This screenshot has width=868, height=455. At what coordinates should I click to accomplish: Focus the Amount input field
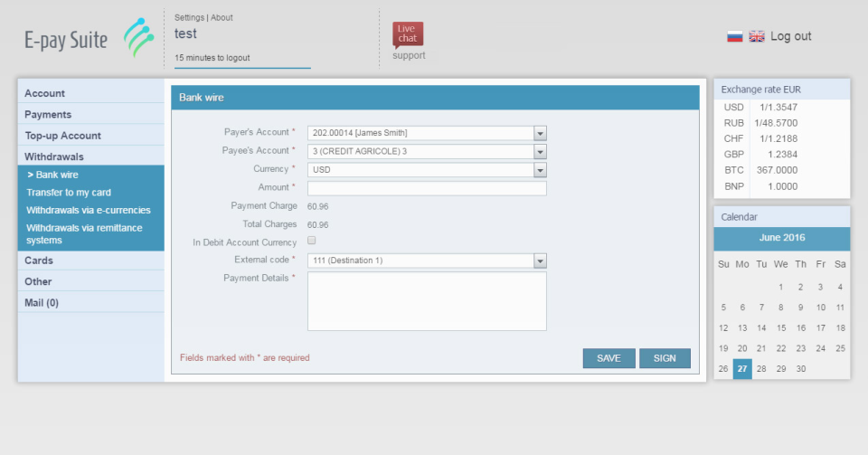(427, 188)
